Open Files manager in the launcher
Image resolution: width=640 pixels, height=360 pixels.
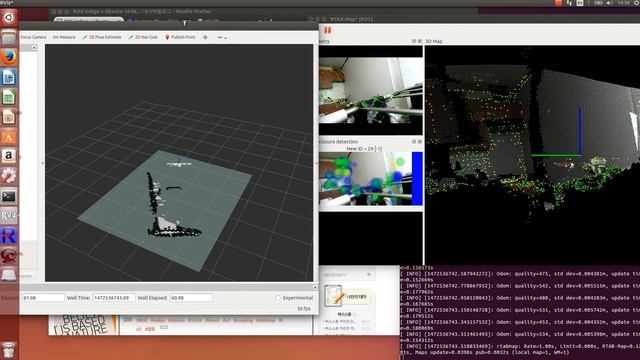pyautogui.click(x=9, y=38)
